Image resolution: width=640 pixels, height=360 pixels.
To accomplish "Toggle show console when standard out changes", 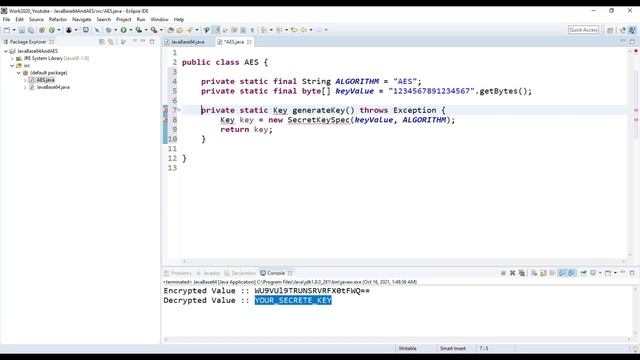I will tap(562, 273).
